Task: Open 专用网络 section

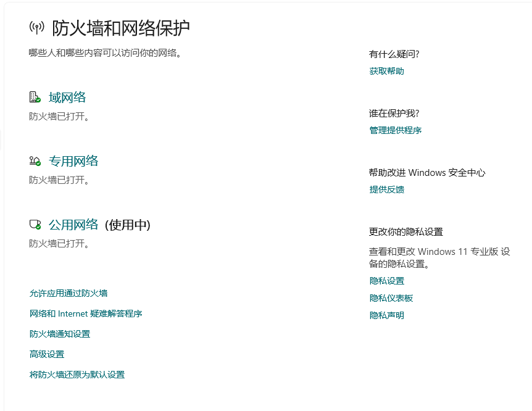Action: (x=74, y=160)
